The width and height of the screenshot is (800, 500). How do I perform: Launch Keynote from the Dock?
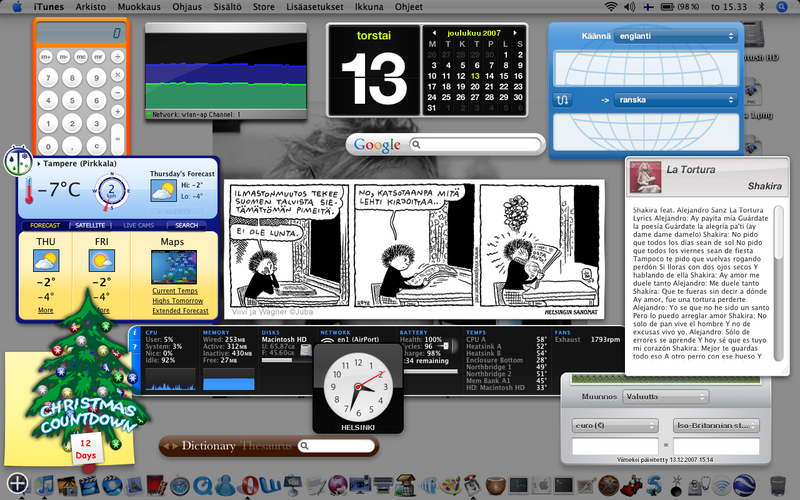[x=293, y=485]
